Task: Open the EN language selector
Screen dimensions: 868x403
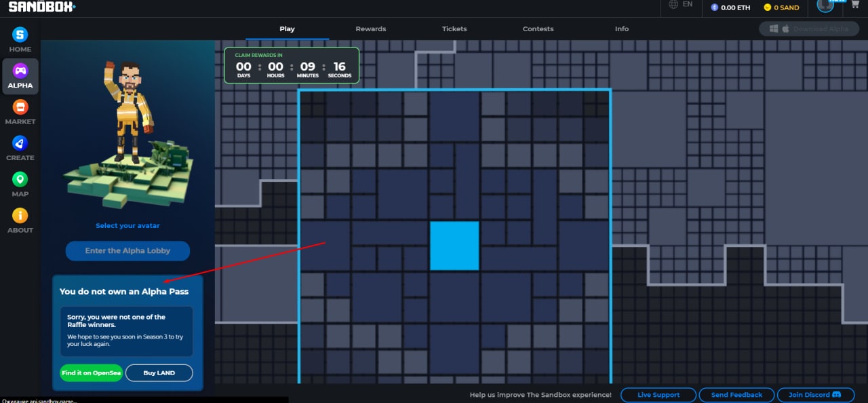Action: point(680,5)
